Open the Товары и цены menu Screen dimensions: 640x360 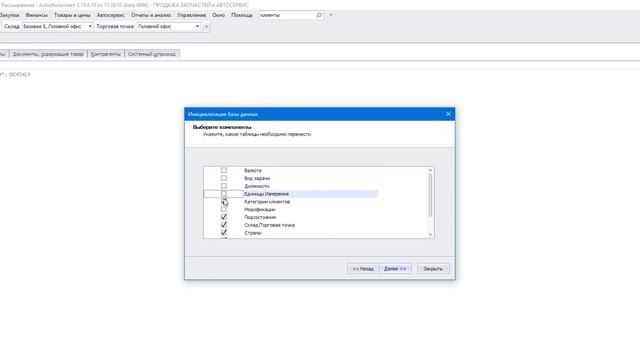click(x=72, y=15)
